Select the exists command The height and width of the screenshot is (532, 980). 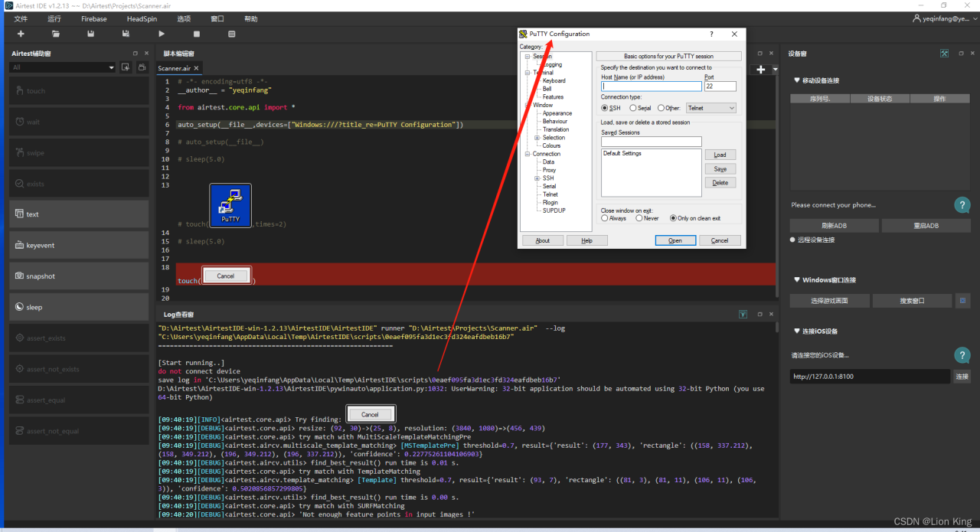[x=79, y=184]
